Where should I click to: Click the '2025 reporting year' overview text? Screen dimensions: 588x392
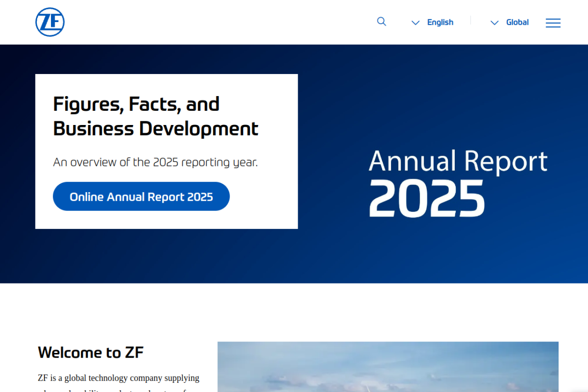pyautogui.click(x=155, y=162)
